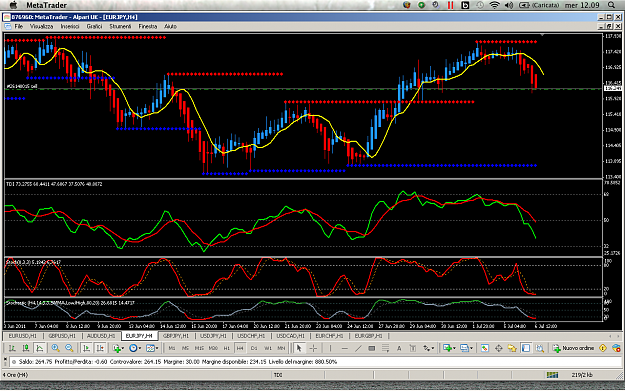625x391 pixels.
Task: Select the crosshair tool
Action: (313, 348)
